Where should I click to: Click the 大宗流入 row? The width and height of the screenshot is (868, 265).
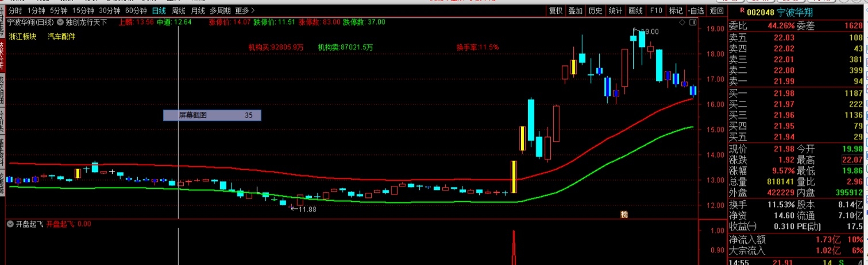797,251
